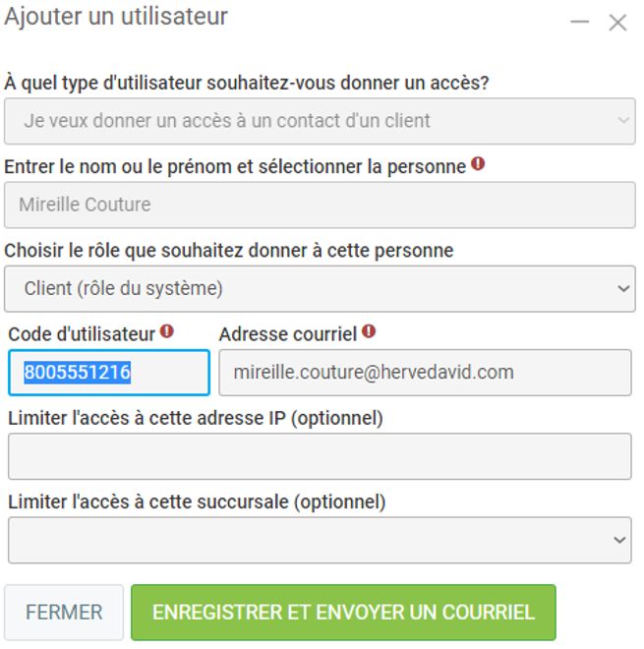Open the succursale dropdown
This screenshot has width=644, height=649.
tap(320, 540)
